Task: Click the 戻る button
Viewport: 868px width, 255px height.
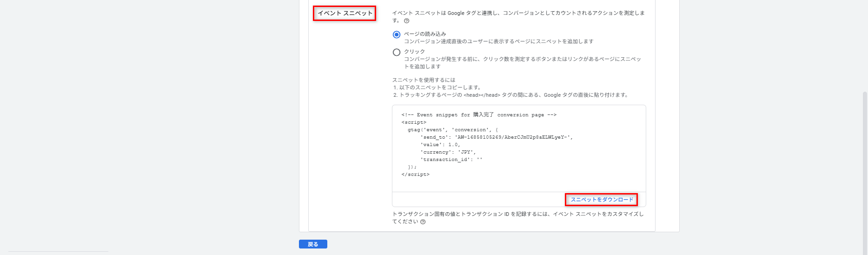Action: (313, 244)
